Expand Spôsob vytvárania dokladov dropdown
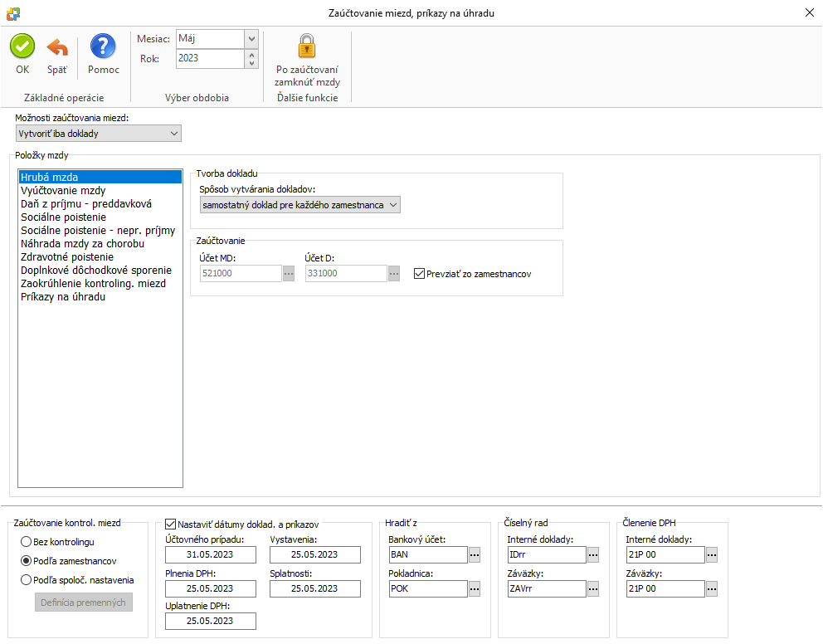The image size is (823, 644). click(393, 205)
